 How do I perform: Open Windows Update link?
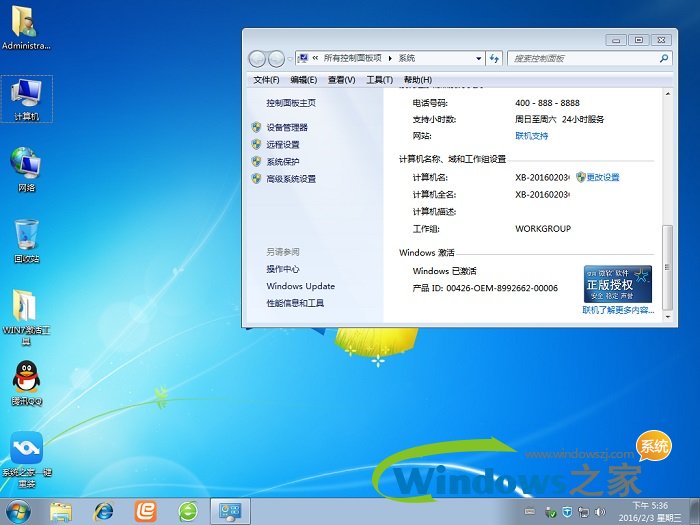[x=300, y=286]
